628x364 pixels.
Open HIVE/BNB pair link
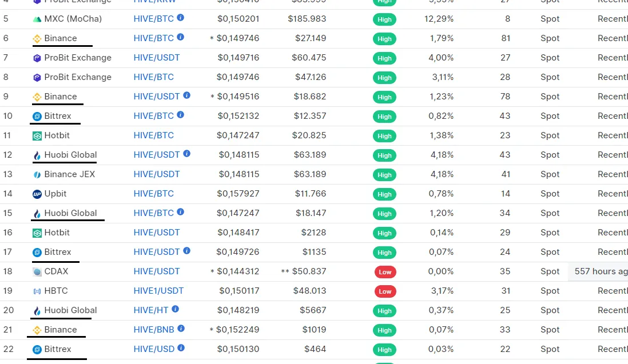[154, 330]
